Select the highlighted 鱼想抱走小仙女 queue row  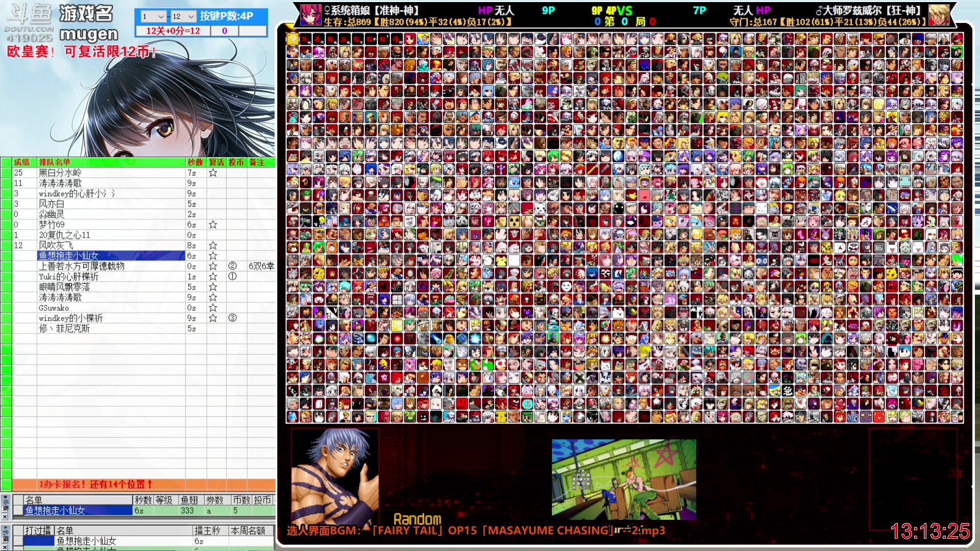pos(111,256)
